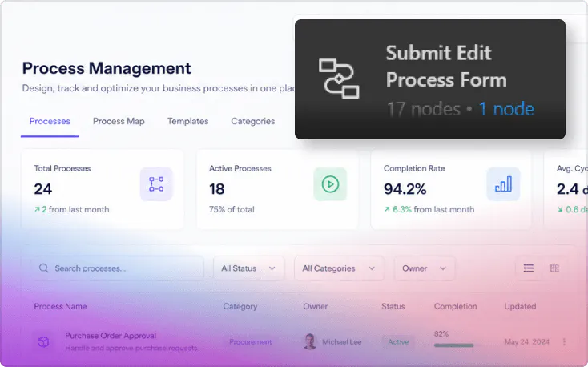Click the Active status badge
The image size is (588, 367).
pos(398,342)
